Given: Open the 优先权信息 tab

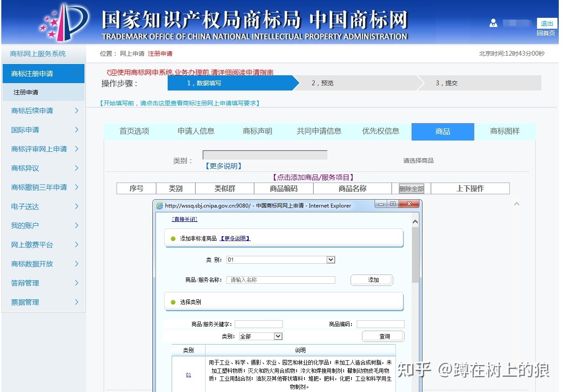Looking at the screenshot, I should coord(381,131).
